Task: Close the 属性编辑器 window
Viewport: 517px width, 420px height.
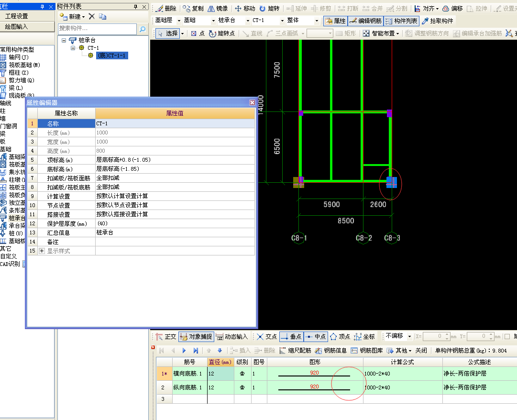Action: pyautogui.click(x=252, y=102)
